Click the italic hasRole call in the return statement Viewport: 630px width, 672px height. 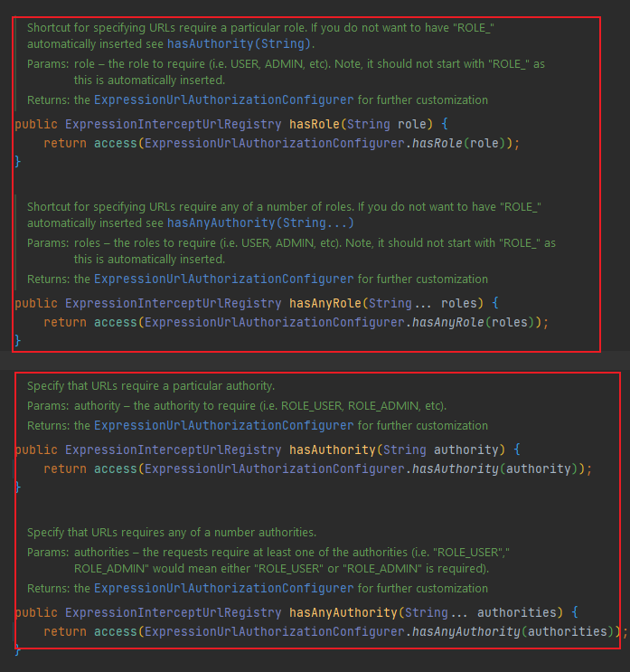pos(437,143)
